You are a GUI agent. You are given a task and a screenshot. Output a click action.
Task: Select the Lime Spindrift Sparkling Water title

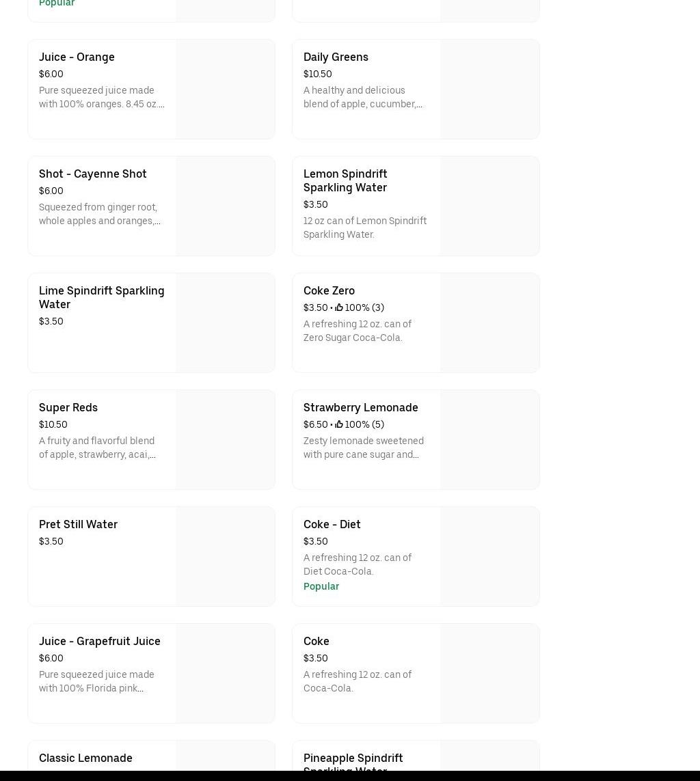point(101,297)
